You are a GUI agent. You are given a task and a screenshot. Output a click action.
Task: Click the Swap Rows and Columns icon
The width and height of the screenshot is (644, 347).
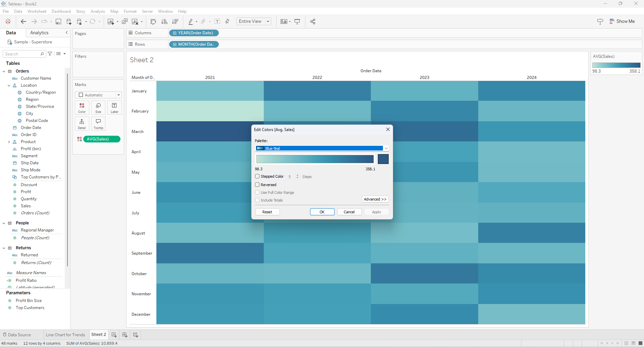[153, 21]
